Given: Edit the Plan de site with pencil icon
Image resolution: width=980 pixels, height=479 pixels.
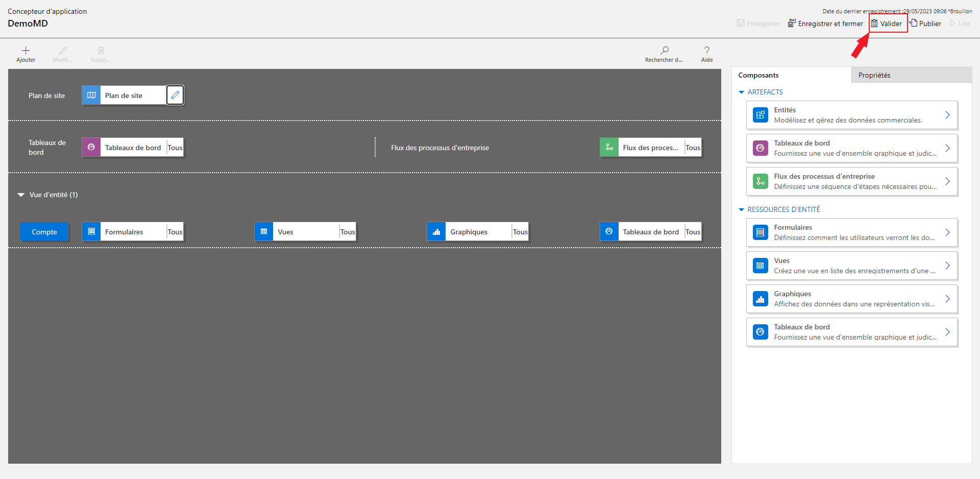Looking at the screenshot, I should [175, 95].
